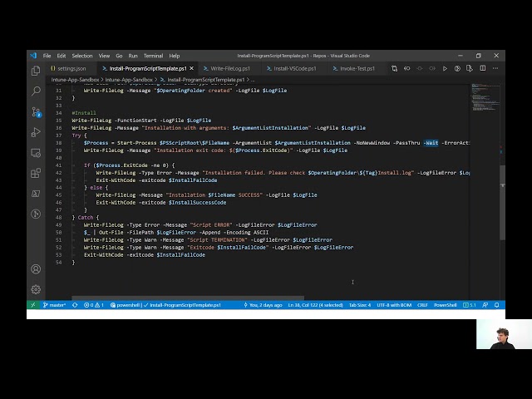Open the Manage gear icon

36,289
